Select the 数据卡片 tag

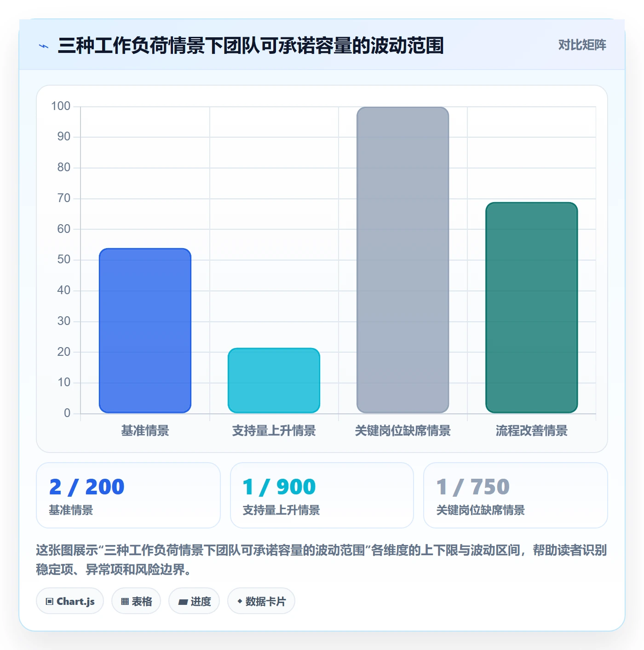[261, 601]
